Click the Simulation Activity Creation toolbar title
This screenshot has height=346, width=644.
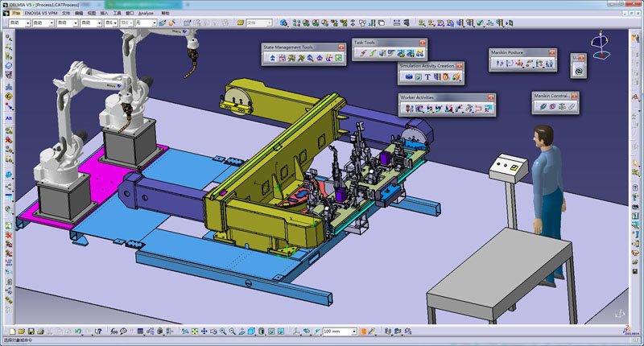tap(425, 67)
